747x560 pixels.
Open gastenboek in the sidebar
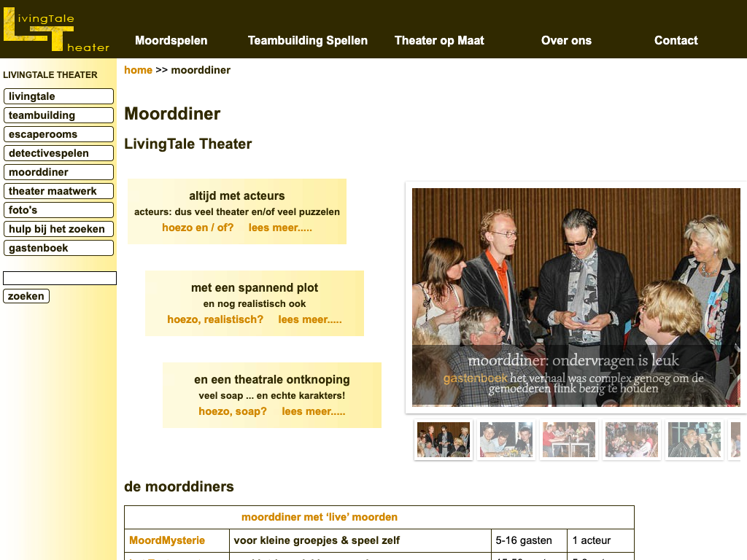pos(58,248)
